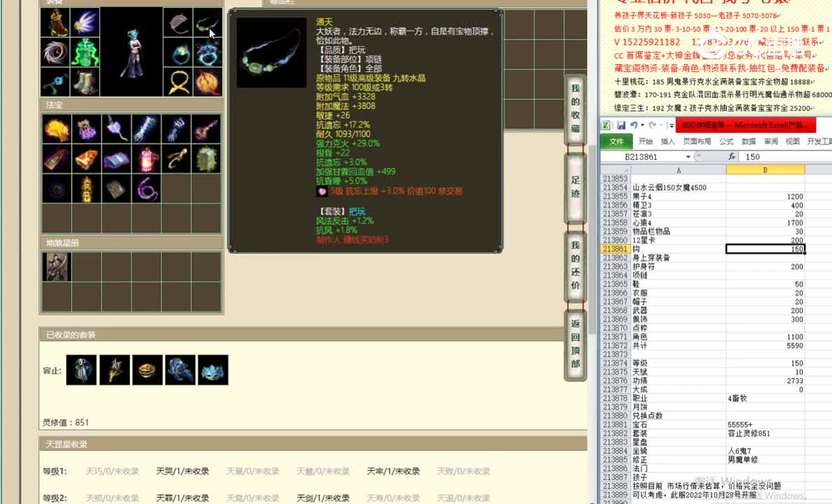Select the orange fiery orb icon
This screenshot has width=832, height=504.
(207, 82)
